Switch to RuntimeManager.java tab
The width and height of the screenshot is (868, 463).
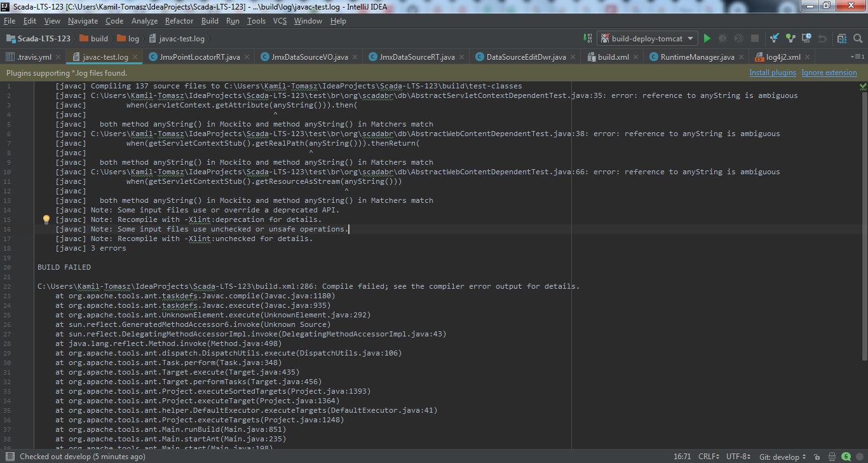[x=697, y=57]
